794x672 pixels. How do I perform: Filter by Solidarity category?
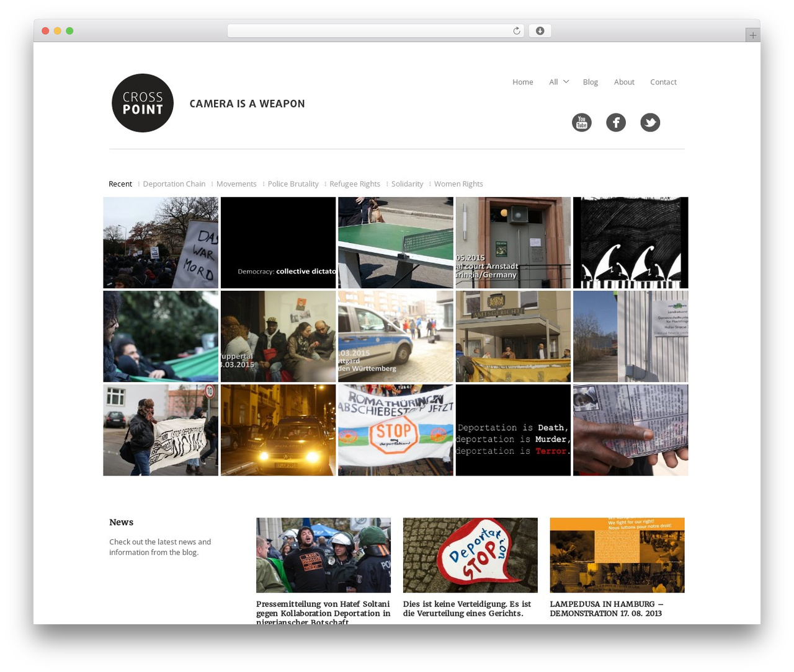pyautogui.click(x=407, y=184)
